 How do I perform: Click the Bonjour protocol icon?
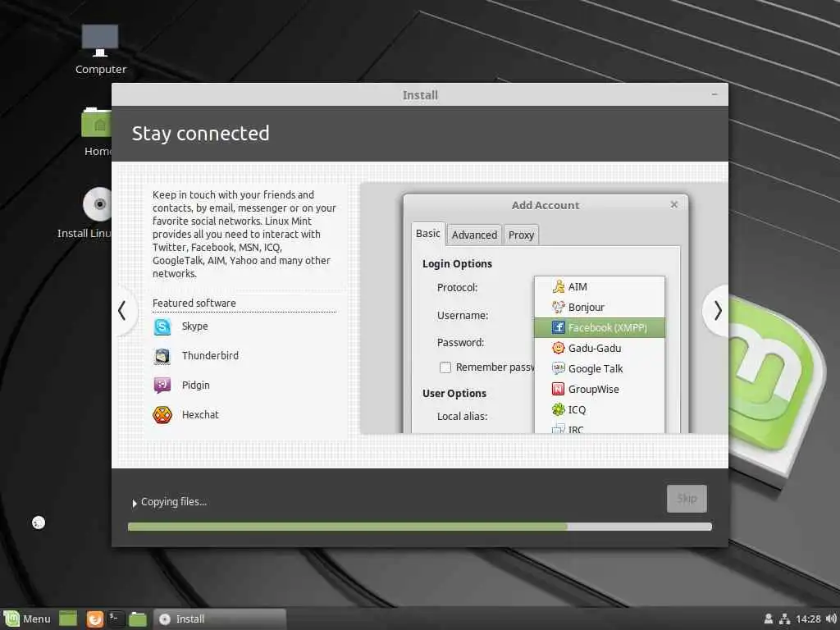558,307
